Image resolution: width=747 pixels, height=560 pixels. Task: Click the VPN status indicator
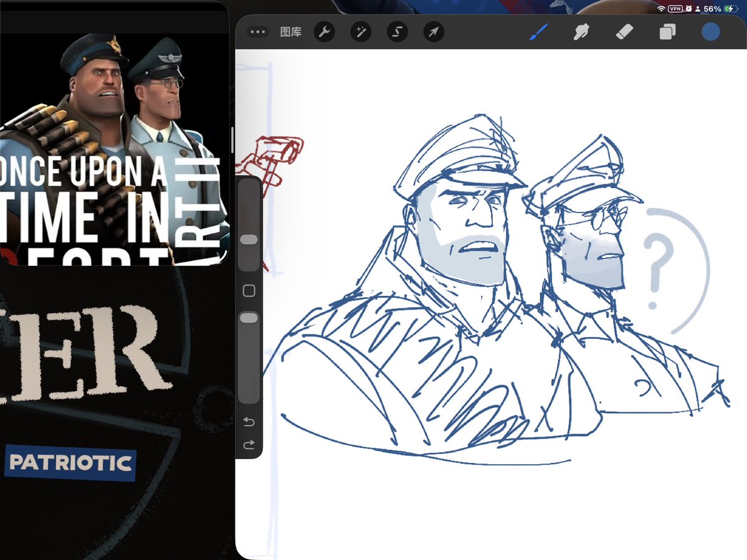click(675, 9)
